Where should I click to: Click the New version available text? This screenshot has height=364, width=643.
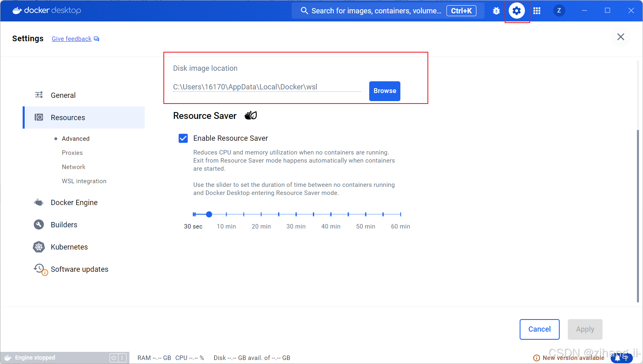[x=573, y=358]
